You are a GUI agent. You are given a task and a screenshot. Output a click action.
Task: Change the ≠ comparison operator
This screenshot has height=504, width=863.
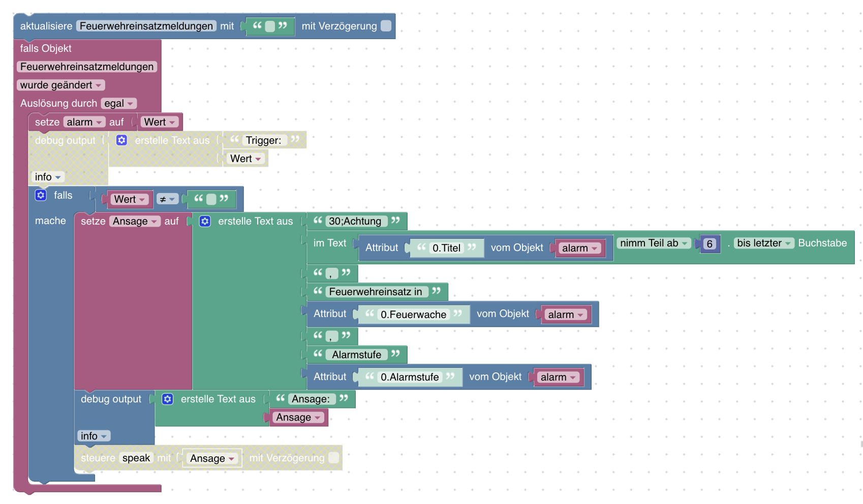[167, 199]
